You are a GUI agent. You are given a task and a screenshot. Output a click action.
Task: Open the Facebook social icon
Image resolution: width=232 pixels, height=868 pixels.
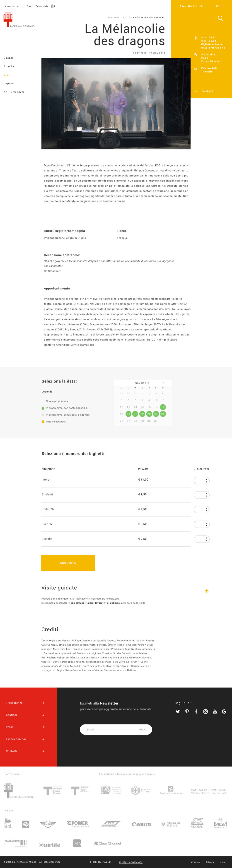pos(196,711)
